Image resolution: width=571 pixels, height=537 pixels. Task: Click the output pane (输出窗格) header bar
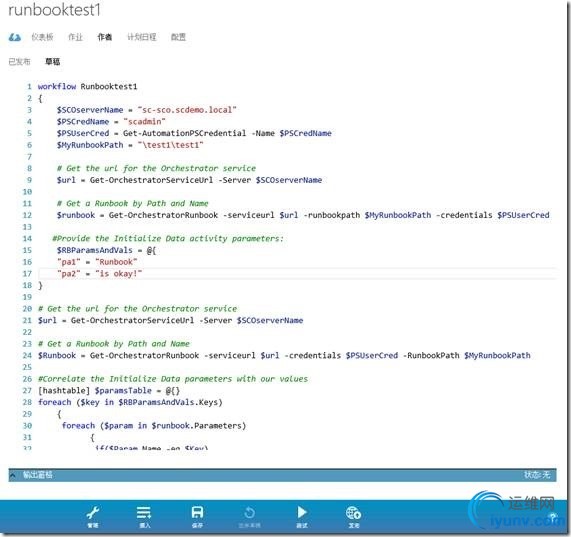click(282, 475)
